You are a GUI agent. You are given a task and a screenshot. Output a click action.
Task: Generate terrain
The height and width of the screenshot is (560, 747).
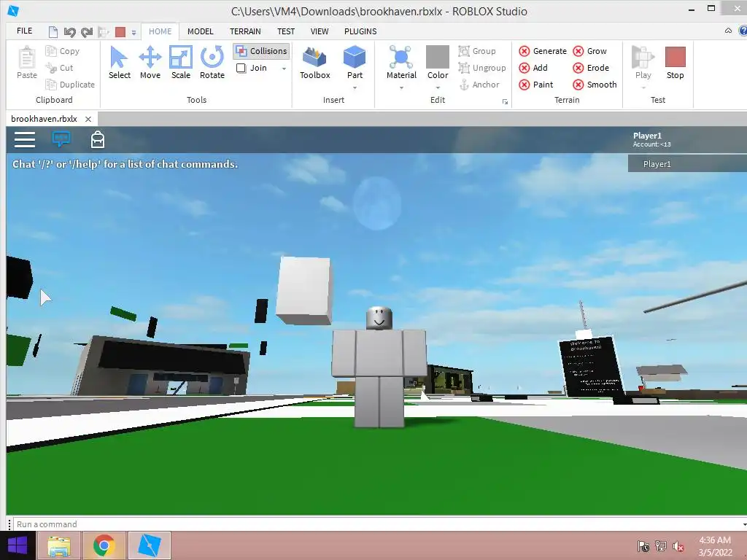pyautogui.click(x=543, y=51)
